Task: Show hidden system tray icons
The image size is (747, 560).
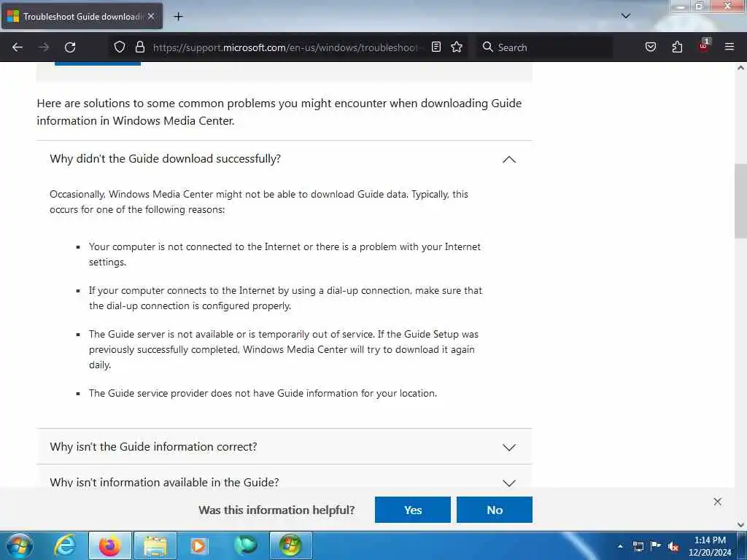Action: pos(620,546)
